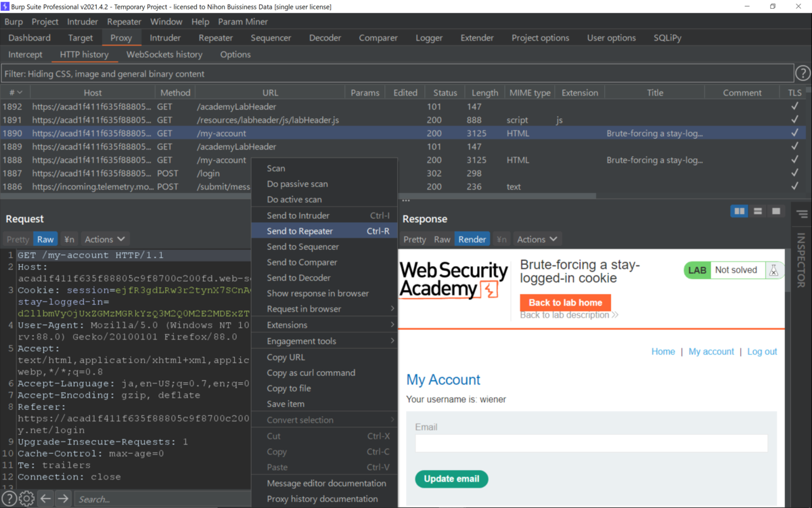Click the TLS checkmark for request 1887
Image resolution: width=812 pixels, height=508 pixels.
tap(794, 173)
